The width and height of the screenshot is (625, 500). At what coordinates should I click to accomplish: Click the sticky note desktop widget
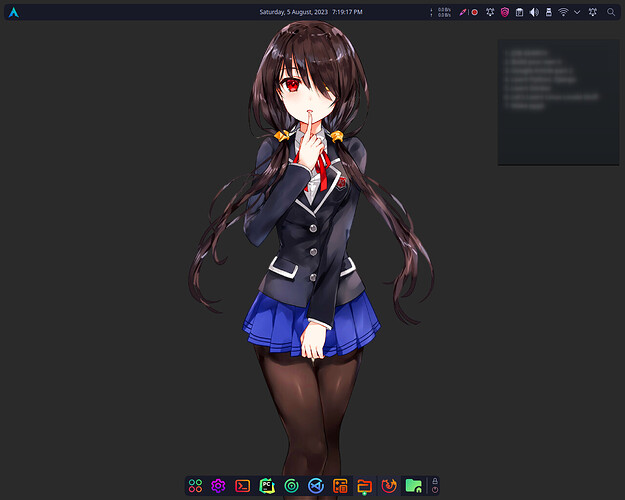pos(558,102)
